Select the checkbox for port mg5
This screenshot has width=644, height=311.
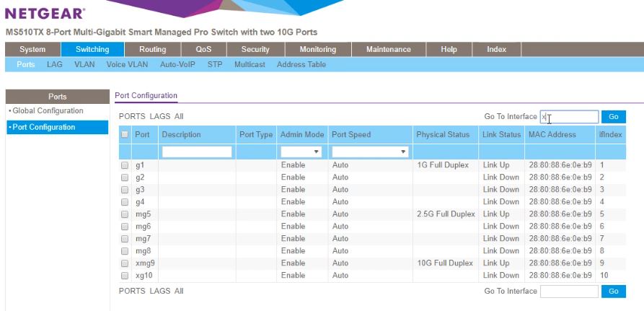coord(125,214)
